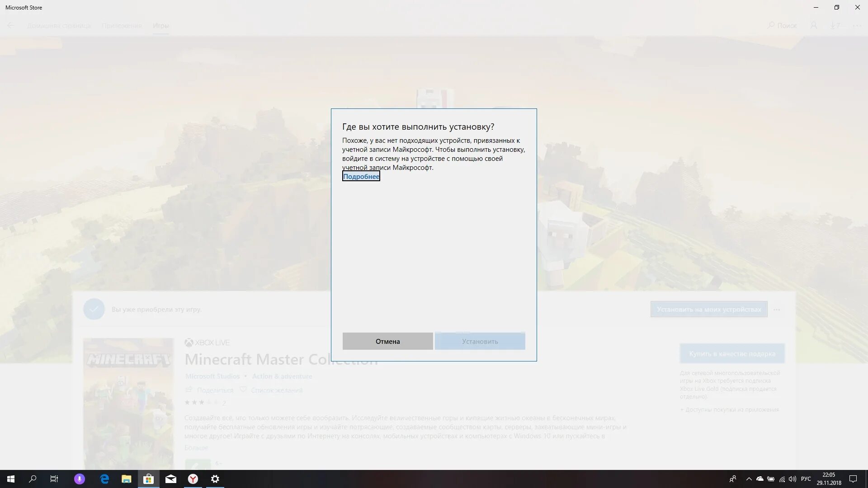Screen dimensions: 868x488
Task: Switch input language РУС indicator
Action: [806, 479]
